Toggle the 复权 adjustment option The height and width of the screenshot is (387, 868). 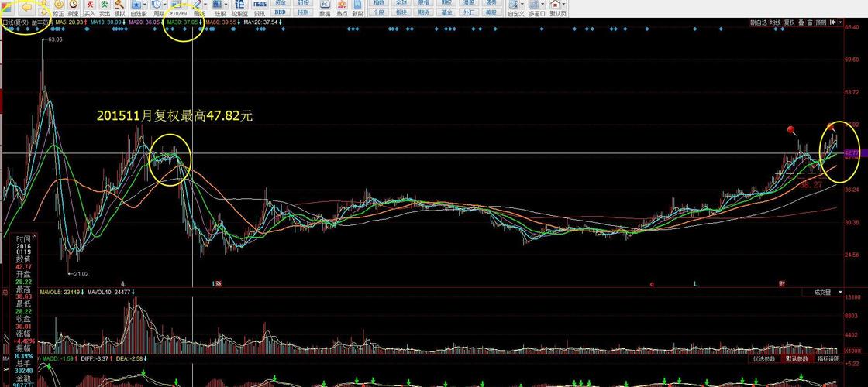[789, 22]
